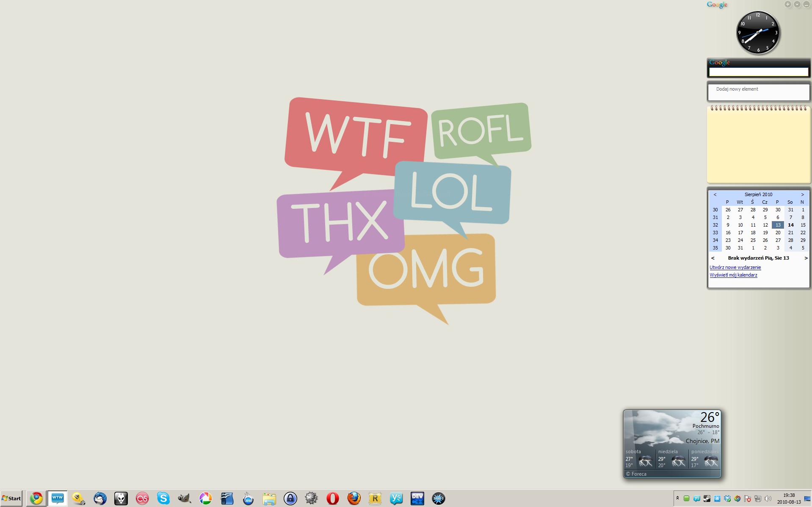The image size is (812, 507).
Task: Open the Google sidebar options dropdown arrow
Action: pos(797,4)
